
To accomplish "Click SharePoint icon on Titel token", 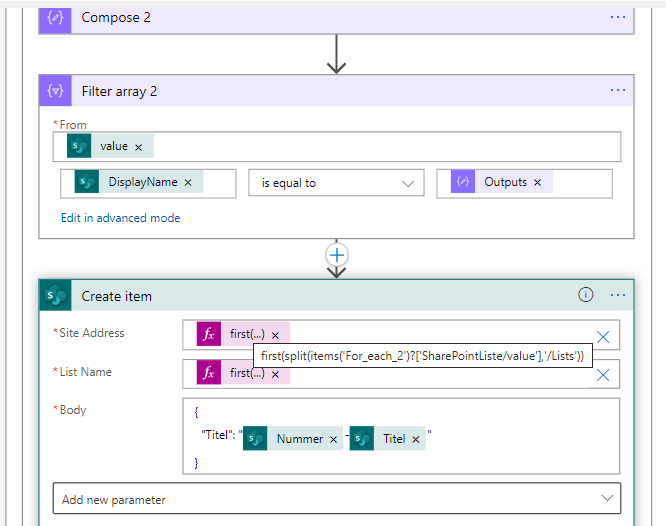I will pyautogui.click(x=361, y=438).
